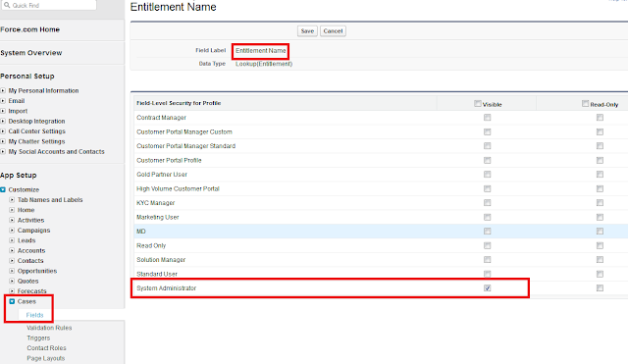Check Read-Only for Contract Manager
Viewport: 628px width, 364px height.
click(x=600, y=118)
